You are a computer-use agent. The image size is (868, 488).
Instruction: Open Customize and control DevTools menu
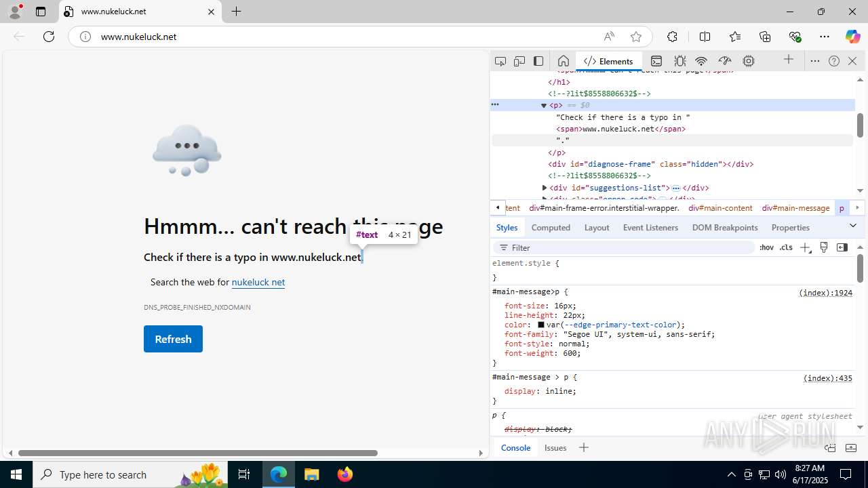(x=815, y=61)
